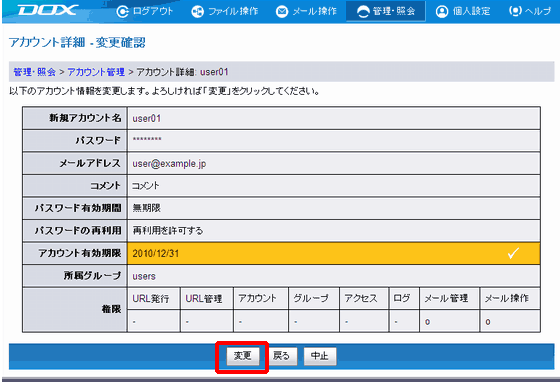Image resolution: width=560 pixels, height=382 pixels.
Task: Click the パスワードの再利用 row label
Action: tap(78, 231)
